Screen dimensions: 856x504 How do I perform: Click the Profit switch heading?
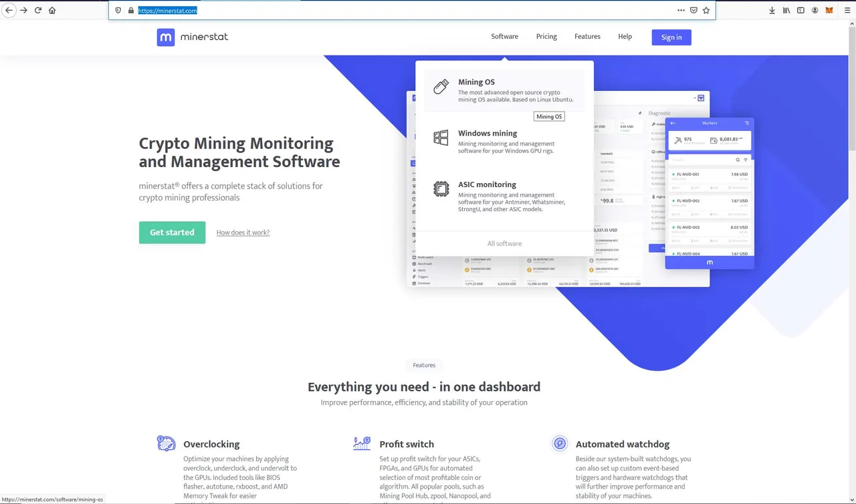click(407, 444)
